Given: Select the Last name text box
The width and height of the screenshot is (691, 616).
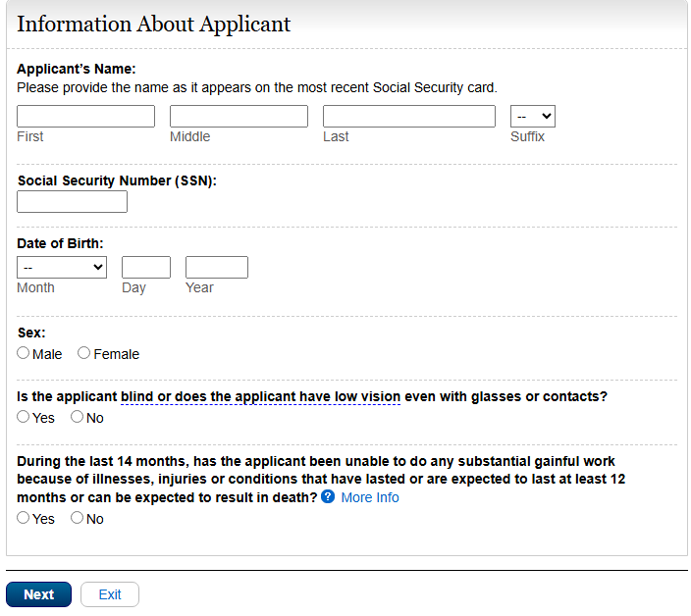Looking at the screenshot, I should (409, 117).
